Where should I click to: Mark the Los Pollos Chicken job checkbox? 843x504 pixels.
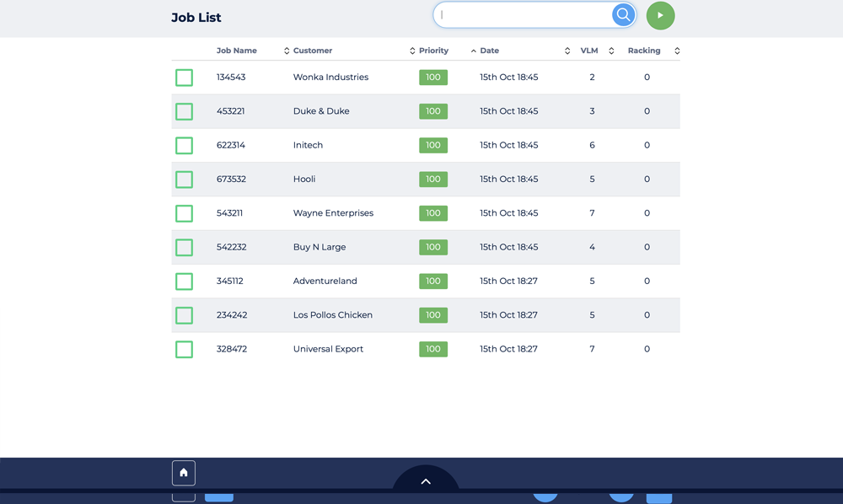(x=184, y=315)
